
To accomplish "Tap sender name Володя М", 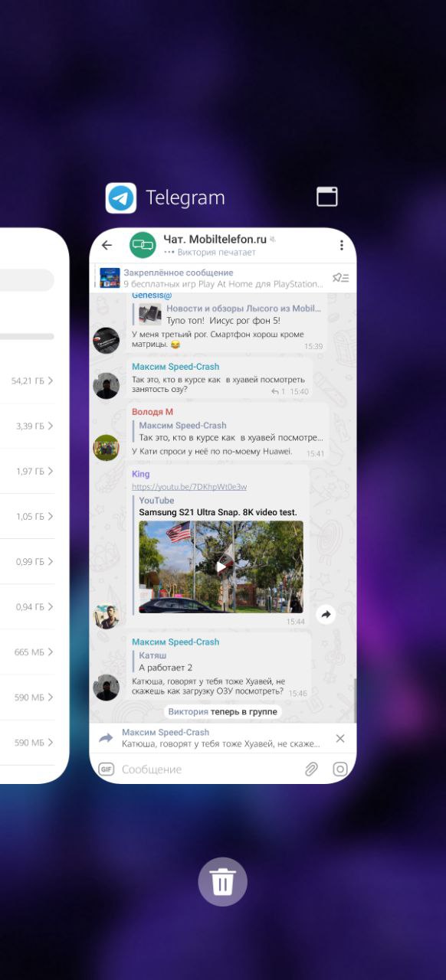I will (x=152, y=412).
